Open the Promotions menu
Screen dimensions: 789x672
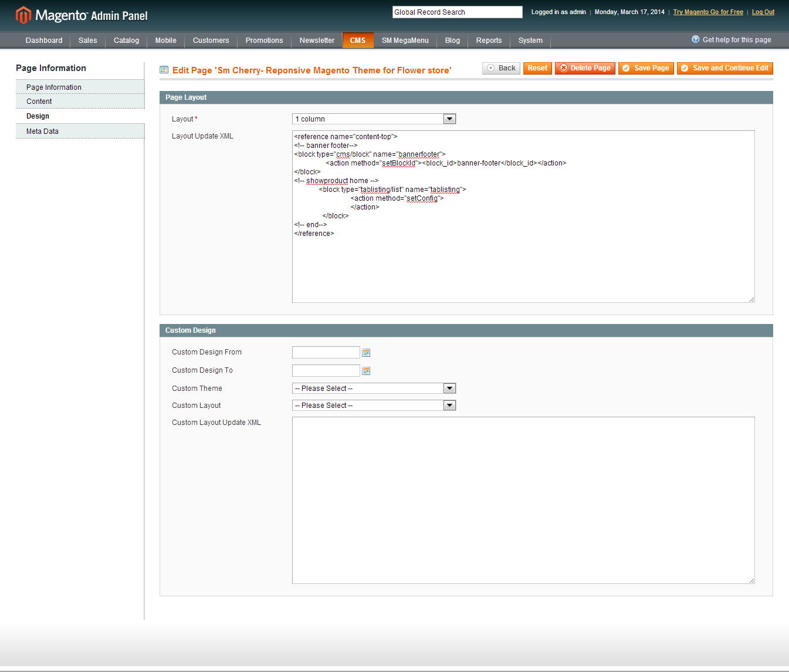pyautogui.click(x=265, y=40)
